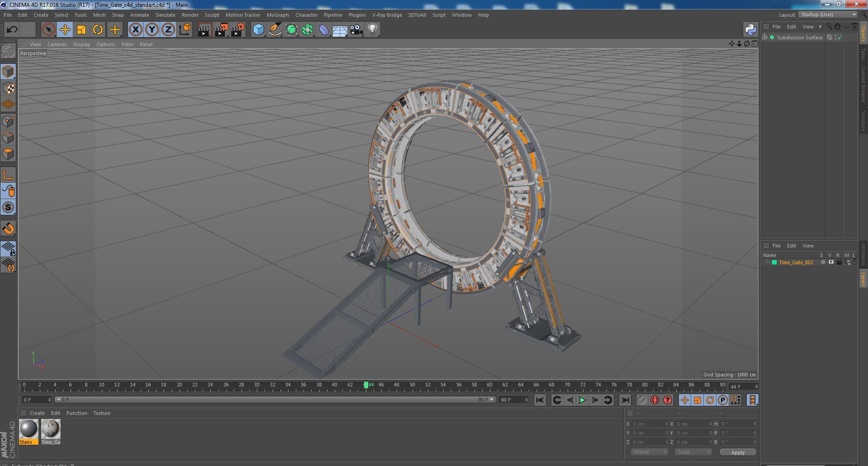Click the timeline range slider bar
868x466 pixels.
point(275,399)
